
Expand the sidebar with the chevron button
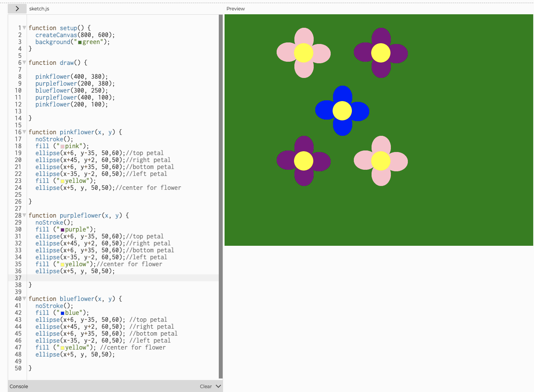(x=17, y=8)
